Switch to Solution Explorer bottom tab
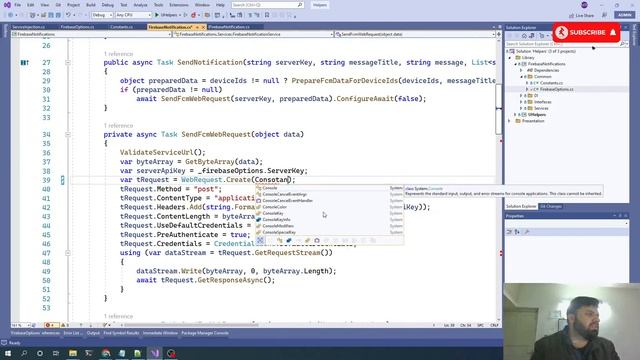Image resolution: width=640 pixels, height=360 pixels. click(521, 207)
